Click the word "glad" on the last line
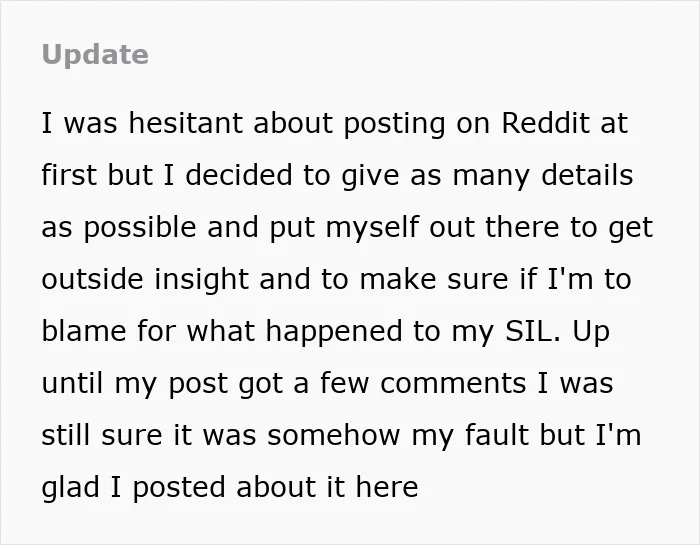700x545 pixels. pos(70,488)
